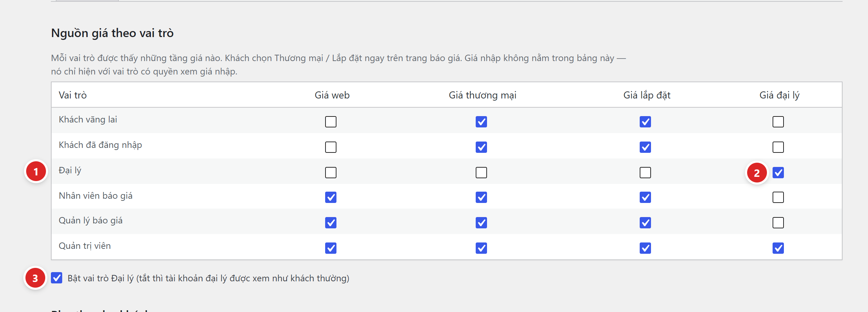Uncheck Giá web for Nhân viên báo giá
Image resolution: width=868 pixels, height=312 pixels.
[x=331, y=197]
